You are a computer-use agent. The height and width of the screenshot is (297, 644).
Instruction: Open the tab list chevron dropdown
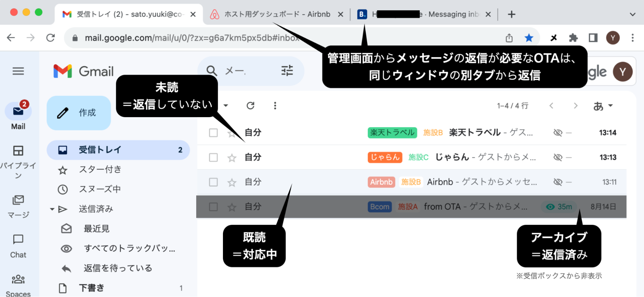click(x=632, y=14)
